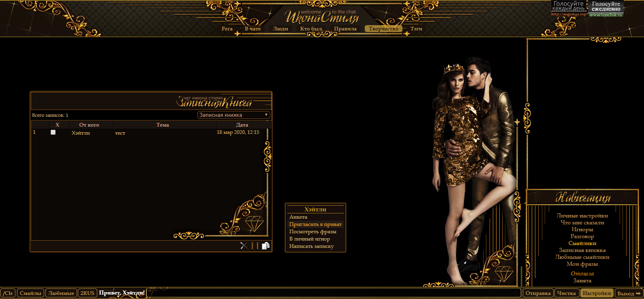Open the 'Кто был' page
This screenshot has height=299, width=644.
tap(311, 29)
